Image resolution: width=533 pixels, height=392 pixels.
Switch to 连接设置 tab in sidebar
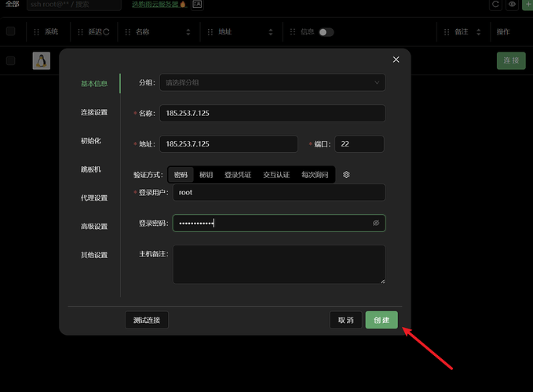pos(94,112)
